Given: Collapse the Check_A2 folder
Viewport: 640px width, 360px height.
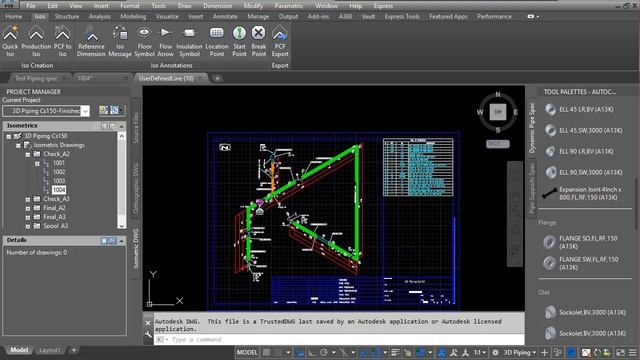Looking at the screenshot, I should (x=28, y=155).
